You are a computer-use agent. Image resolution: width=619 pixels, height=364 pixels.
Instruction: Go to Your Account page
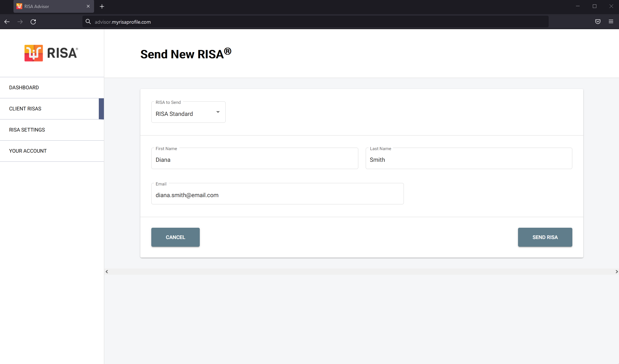coord(52,151)
